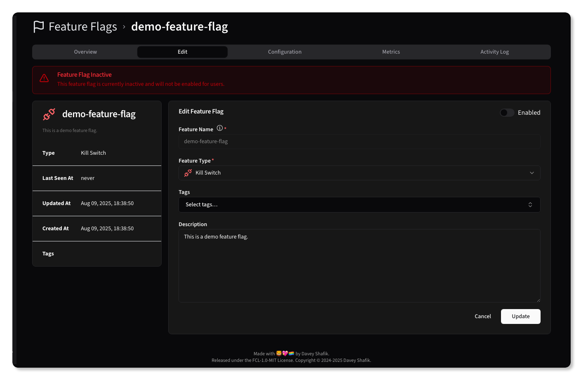Open the Select tags selector

[359, 204]
